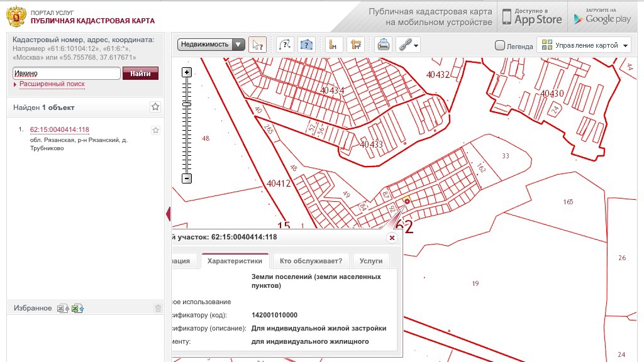644x362 pixels.
Task: Open the Расширенный поиск link
Action: coord(52,84)
